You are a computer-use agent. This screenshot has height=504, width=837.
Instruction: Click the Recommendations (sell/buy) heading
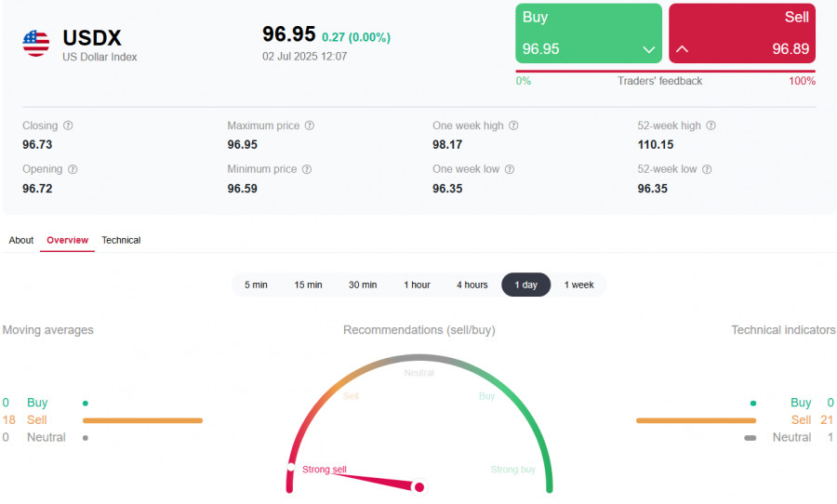point(419,330)
